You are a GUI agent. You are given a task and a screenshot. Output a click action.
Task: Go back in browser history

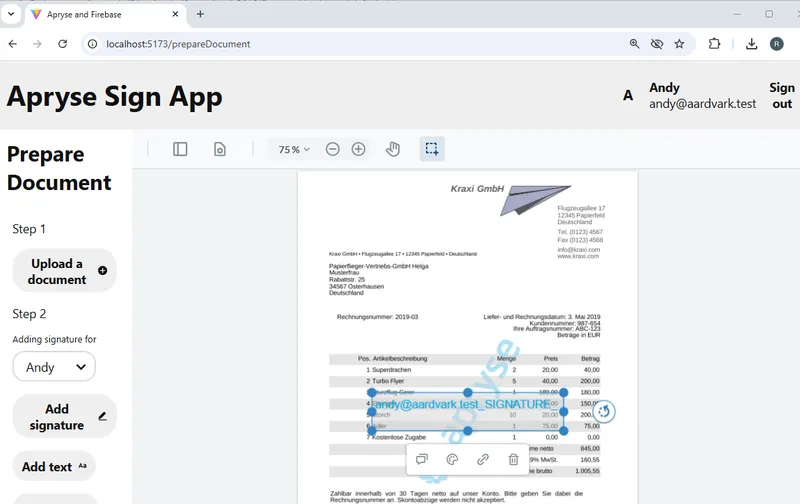(x=13, y=44)
